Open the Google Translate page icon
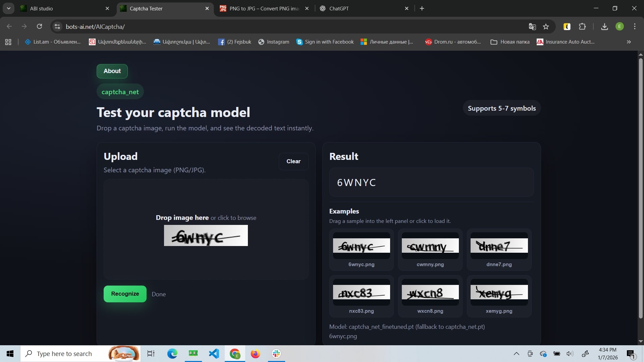 click(532, 26)
